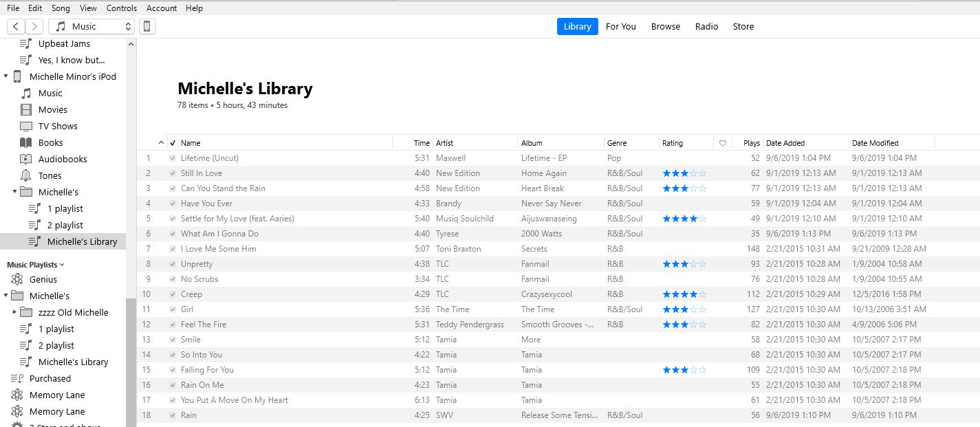Go forward with the right arrow button
Screen dimensions: 980x427
(x=34, y=26)
